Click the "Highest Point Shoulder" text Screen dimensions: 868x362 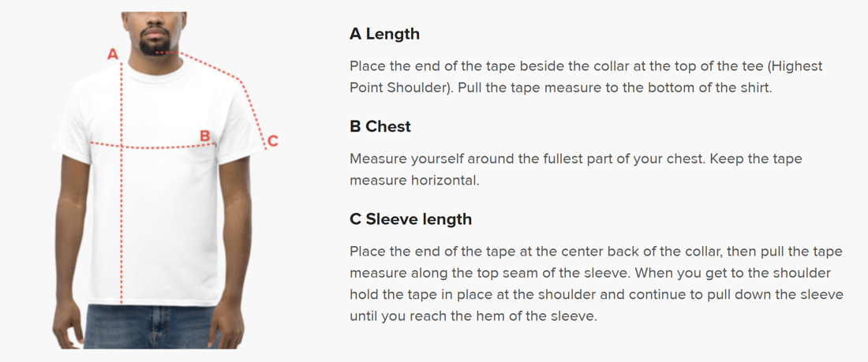(x=402, y=87)
